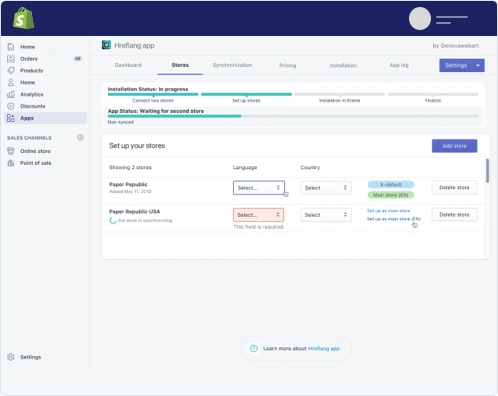Click the Finalize progress step
Screen dimensions: 498x396
[433, 97]
